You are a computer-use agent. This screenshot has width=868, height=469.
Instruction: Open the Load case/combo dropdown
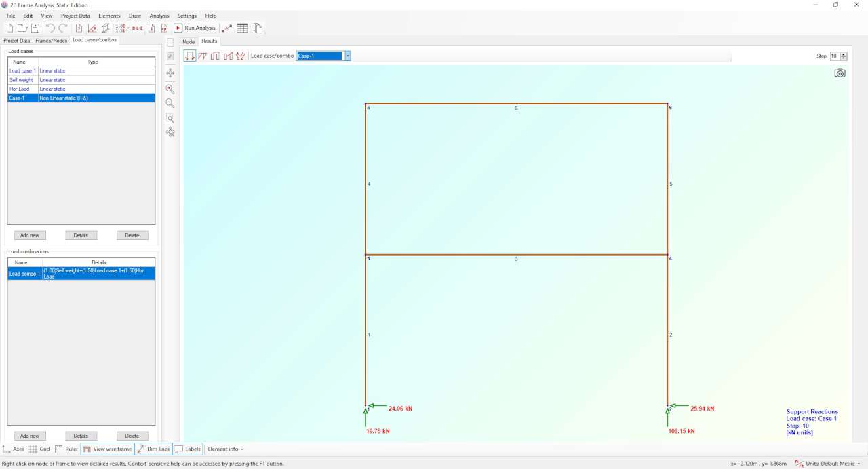click(347, 56)
